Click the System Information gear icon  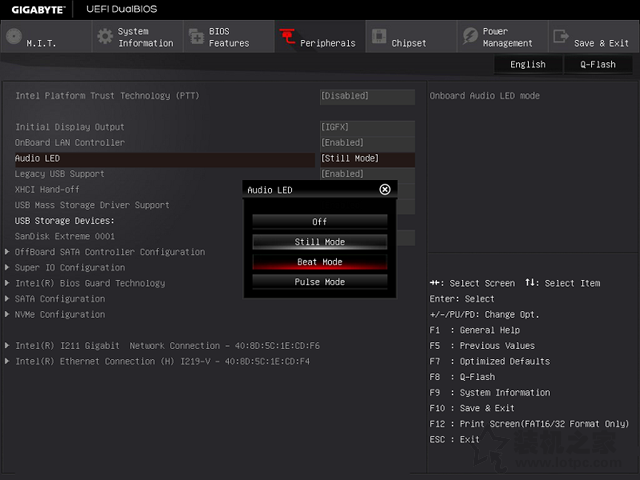(105, 37)
